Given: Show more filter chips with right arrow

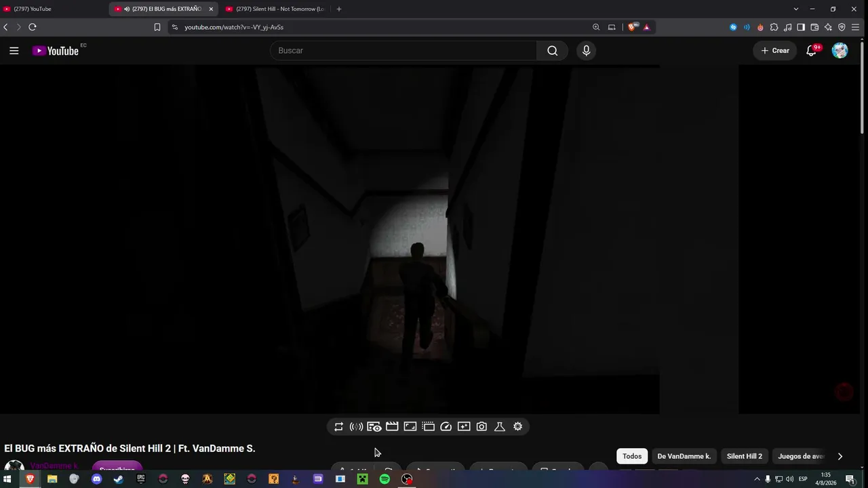Looking at the screenshot, I should click(840, 456).
